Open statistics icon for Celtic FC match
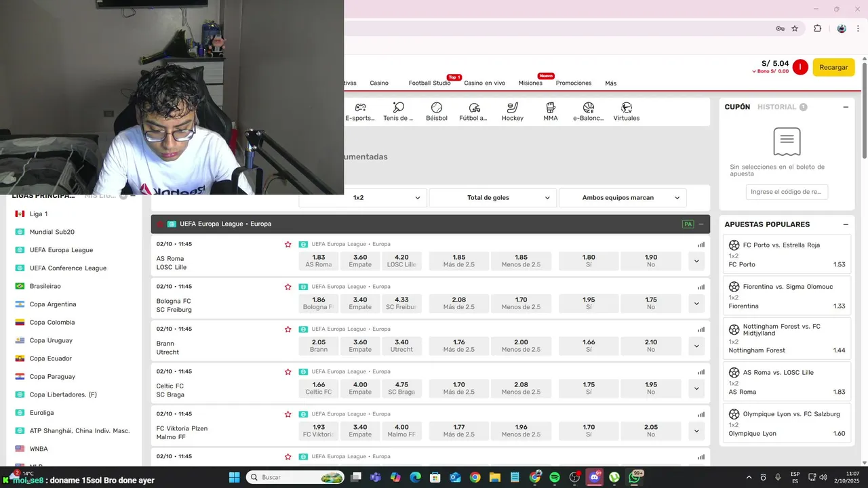Screen dimensions: 868x488 tap(701, 372)
